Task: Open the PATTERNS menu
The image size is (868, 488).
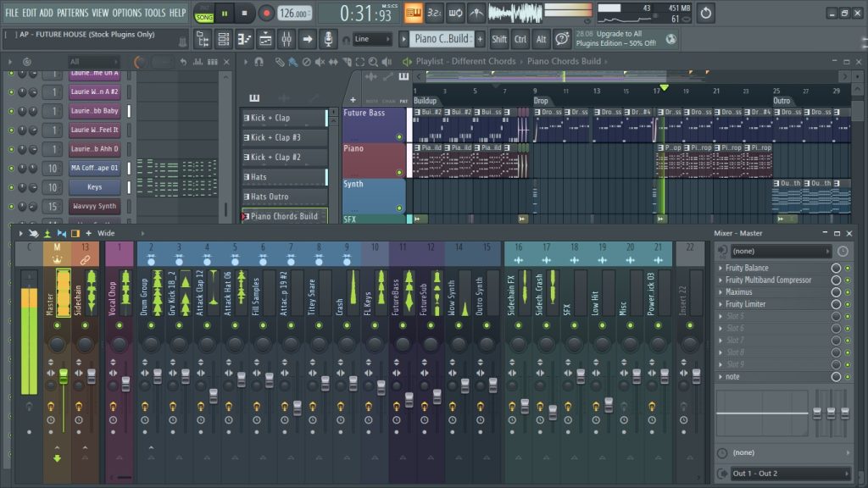Action: 72,13
